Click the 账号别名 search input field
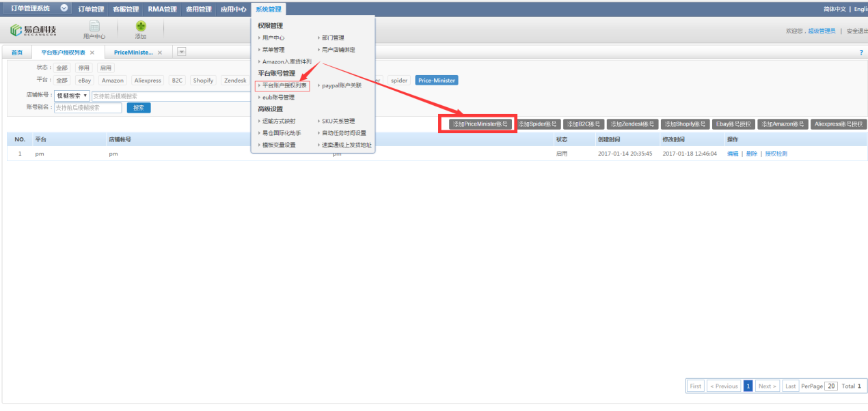This screenshot has width=868, height=411. 87,108
